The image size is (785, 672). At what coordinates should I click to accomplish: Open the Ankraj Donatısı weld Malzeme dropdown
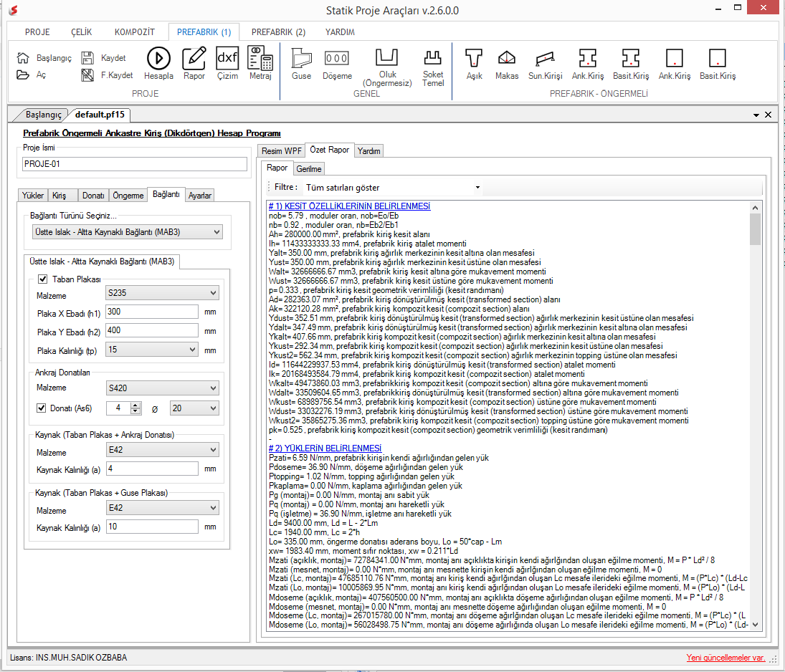point(162,450)
